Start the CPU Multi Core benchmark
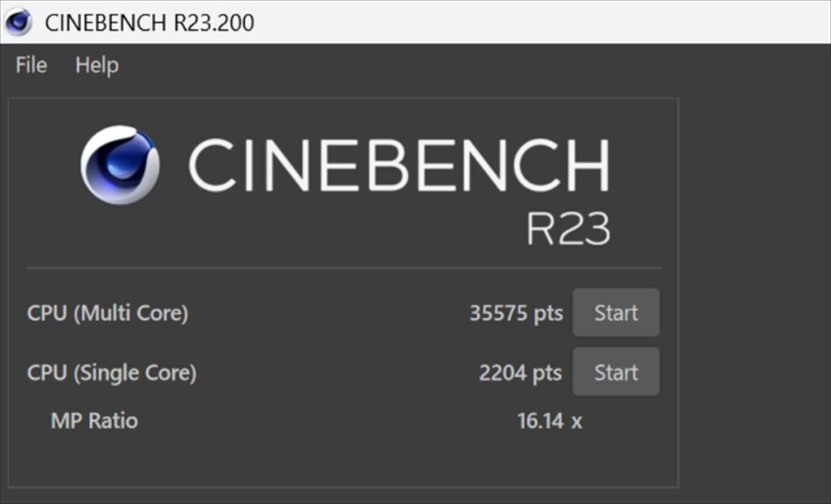The image size is (831, 504). [x=616, y=312]
